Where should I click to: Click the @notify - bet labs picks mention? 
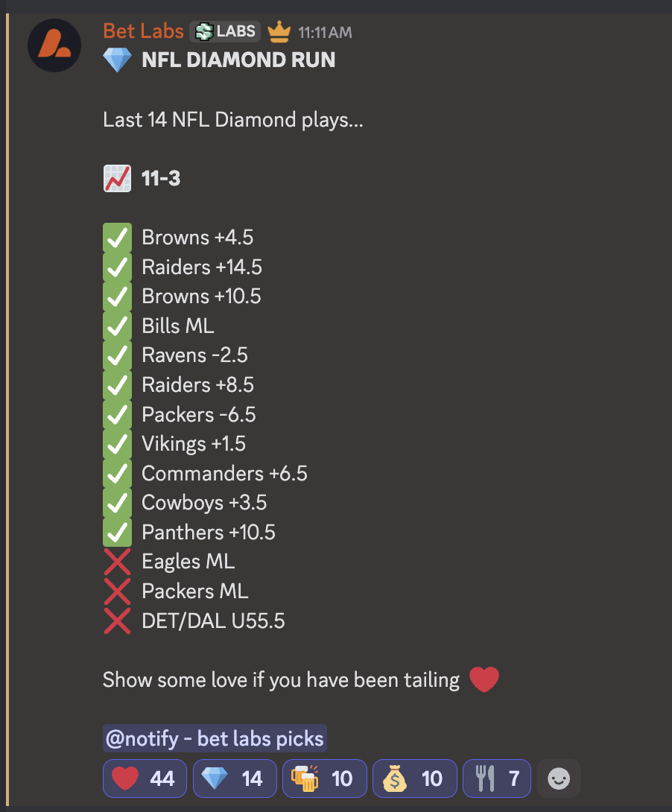[215, 739]
